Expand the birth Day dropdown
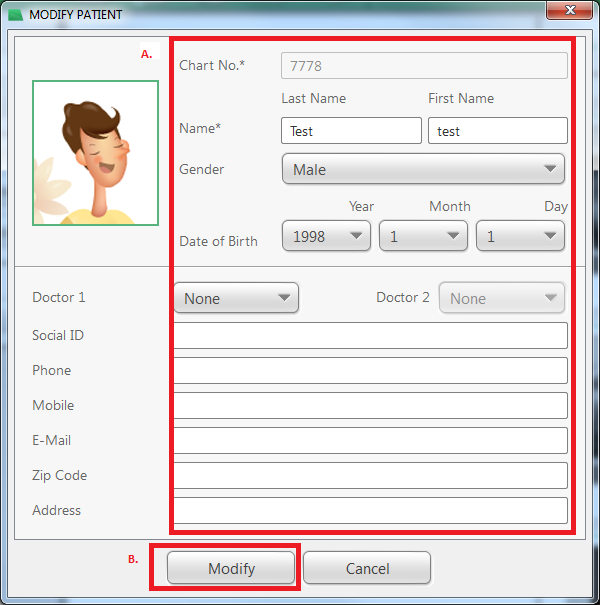Image resolution: width=600 pixels, height=605 pixels. point(520,237)
